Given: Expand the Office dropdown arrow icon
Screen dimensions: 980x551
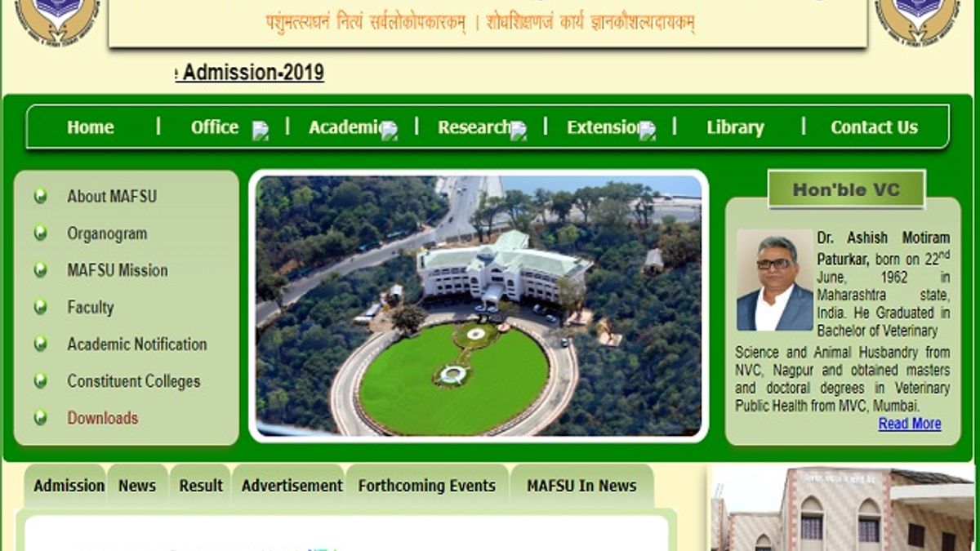Looking at the screenshot, I should pos(260,131).
